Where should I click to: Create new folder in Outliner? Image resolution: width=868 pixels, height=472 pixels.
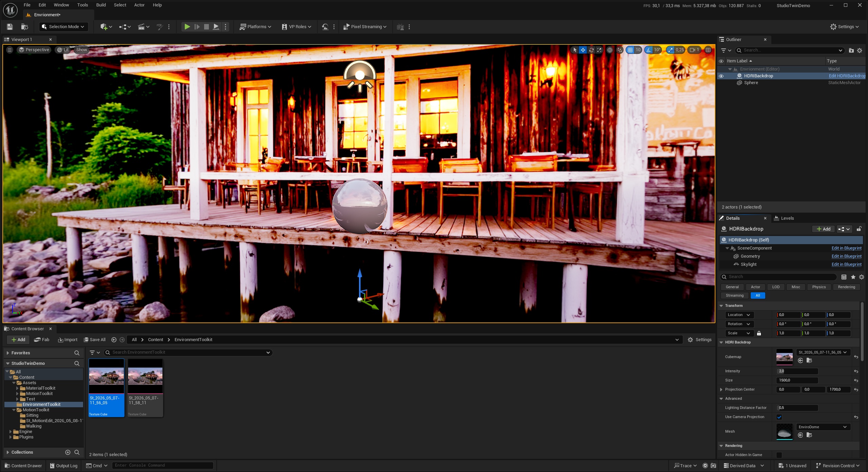(x=851, y=51)
